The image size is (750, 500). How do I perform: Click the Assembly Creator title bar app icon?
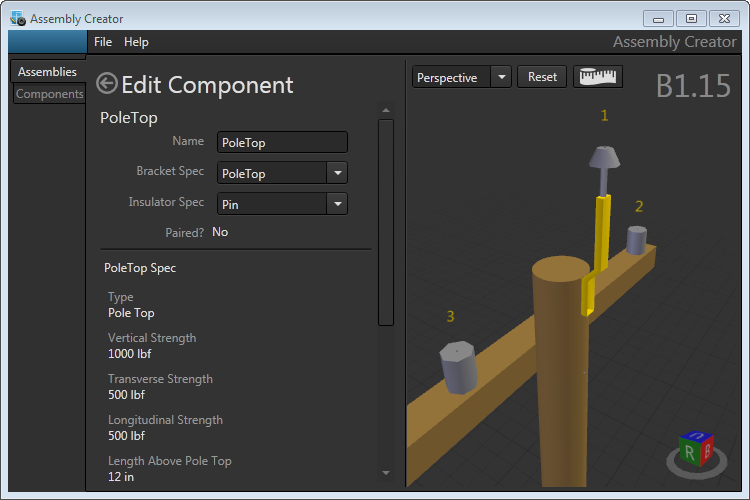click(17, 18)
